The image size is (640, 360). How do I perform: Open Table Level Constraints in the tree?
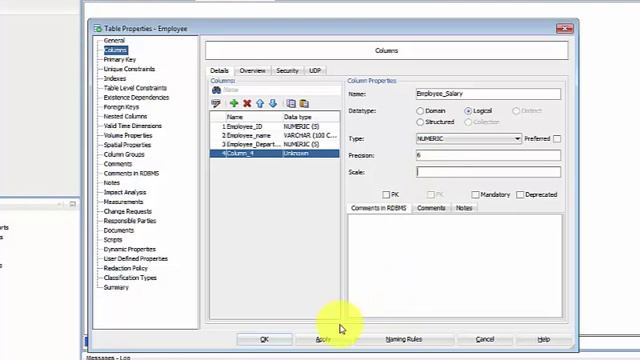tap(135, 88)
